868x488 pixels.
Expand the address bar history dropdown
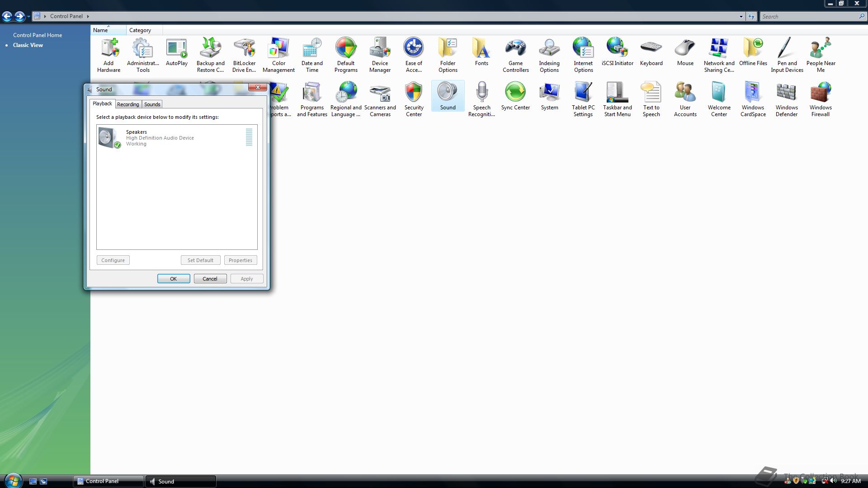click(x=741, y=16)
